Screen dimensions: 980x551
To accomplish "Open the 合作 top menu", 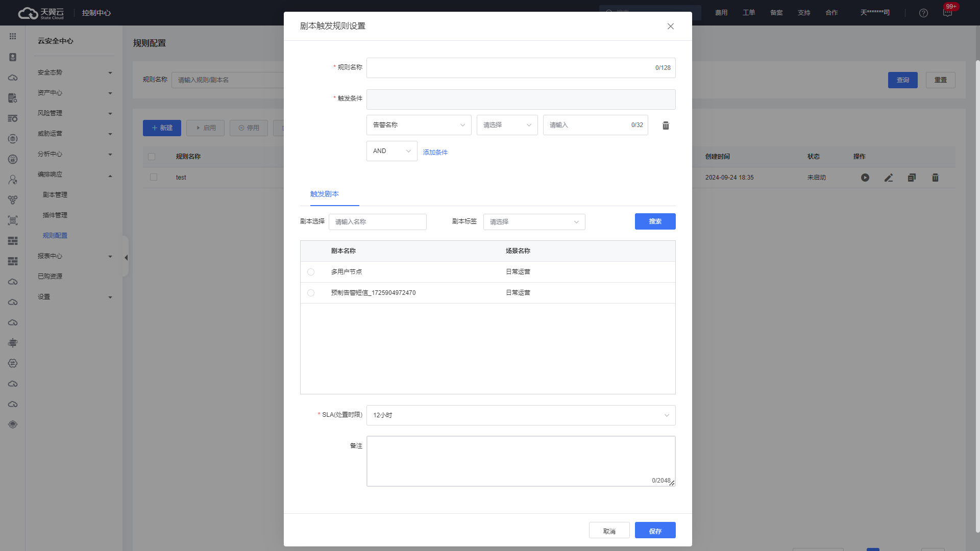I will (831, 13).
